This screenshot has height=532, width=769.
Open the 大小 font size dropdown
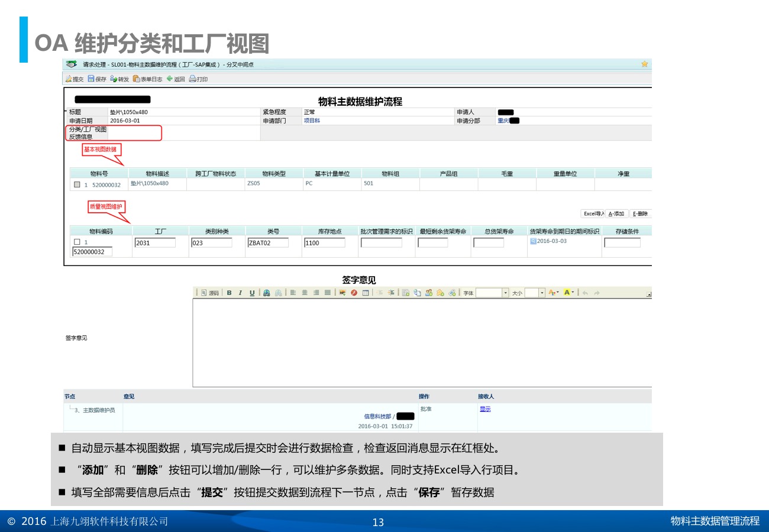pyautogui.click(x=542, y=293)
